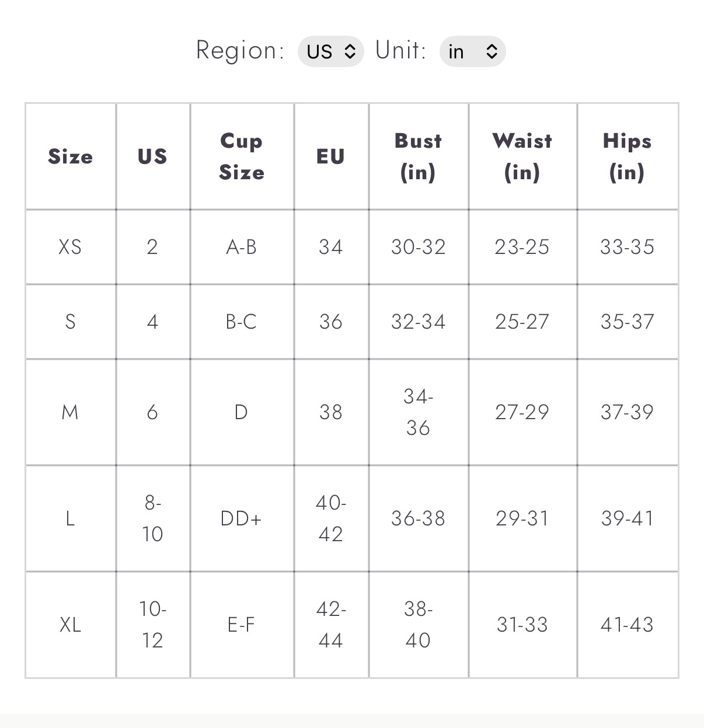Screen dimensions: 704x728
Task: Click the 30-32 bust measurement cell
Action: point(419,247)
